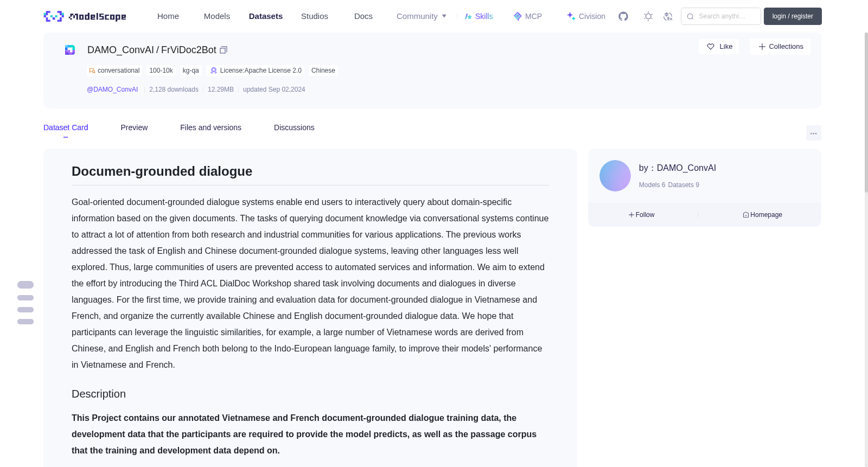The image size is (868, 467).
Task: Toggle the light/dark theme icon
Action: [x=648, y=16]
